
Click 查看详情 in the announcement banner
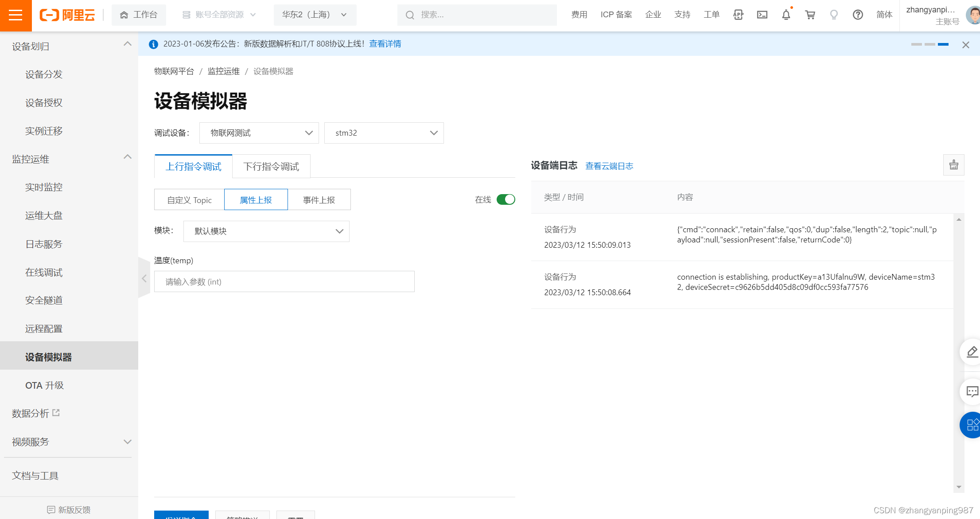[385, 44]
